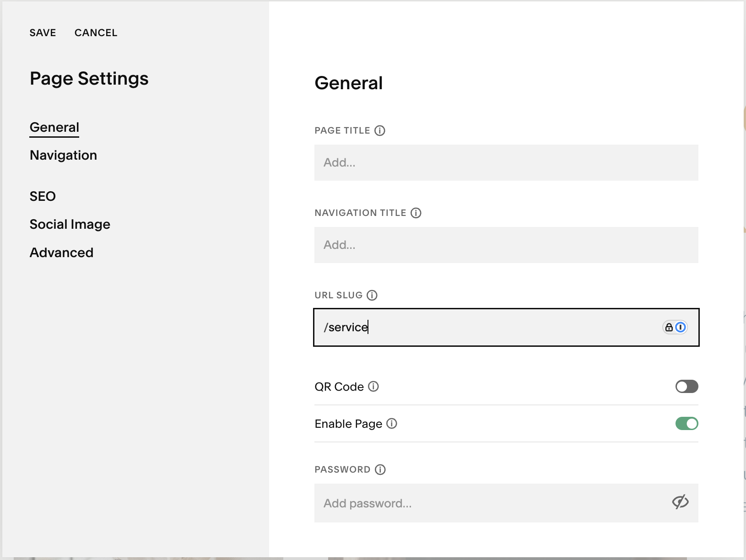Click the Enable Page label
This screenshot has height=560, width=746.
pyautogui.click(x=348, y=424)
